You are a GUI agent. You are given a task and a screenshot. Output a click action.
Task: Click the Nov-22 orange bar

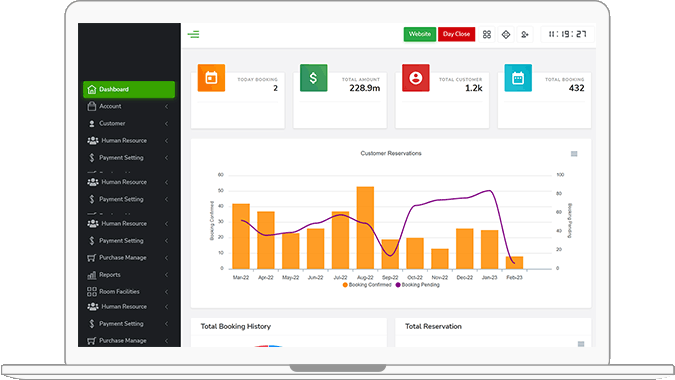pyautogui.click(x=440, y=259)
